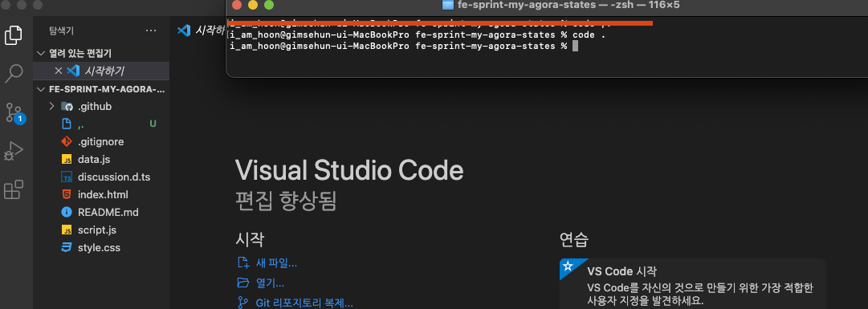Image resolution: width=868 pixels, height=309 pixels.
Task: Open README.md file
Action: (x=101, y=213)
